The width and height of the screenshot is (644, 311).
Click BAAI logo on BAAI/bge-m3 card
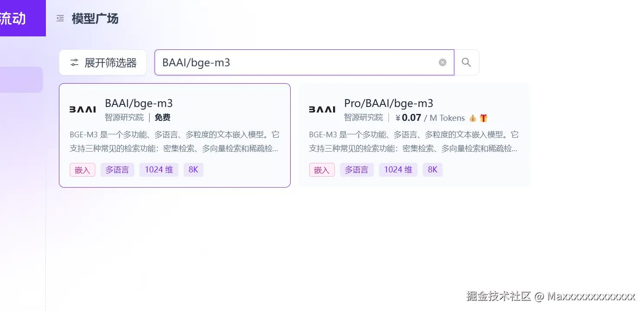pyautogui.click(x=83, y=109)
